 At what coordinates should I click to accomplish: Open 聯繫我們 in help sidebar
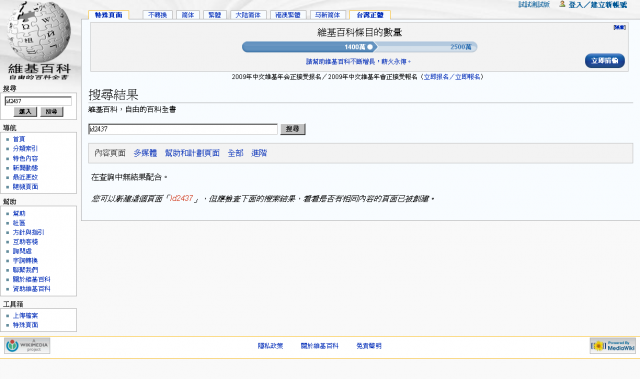[25, 270]
